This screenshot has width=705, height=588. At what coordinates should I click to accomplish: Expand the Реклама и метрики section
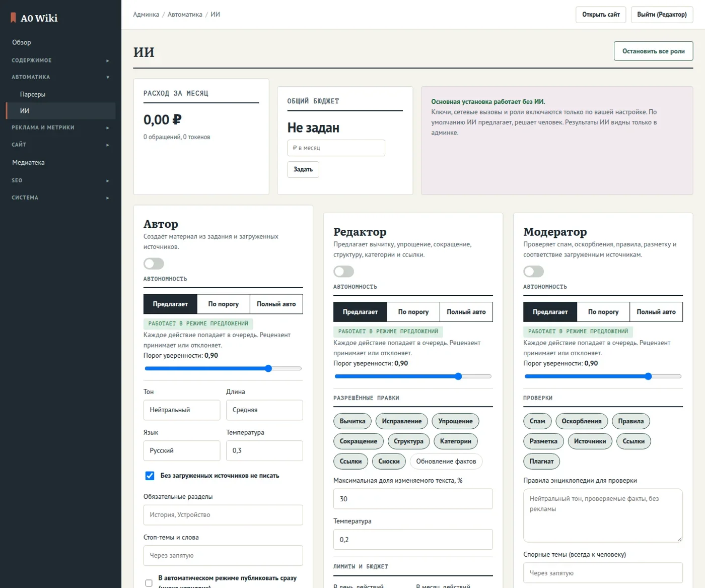tap(60, 127)
